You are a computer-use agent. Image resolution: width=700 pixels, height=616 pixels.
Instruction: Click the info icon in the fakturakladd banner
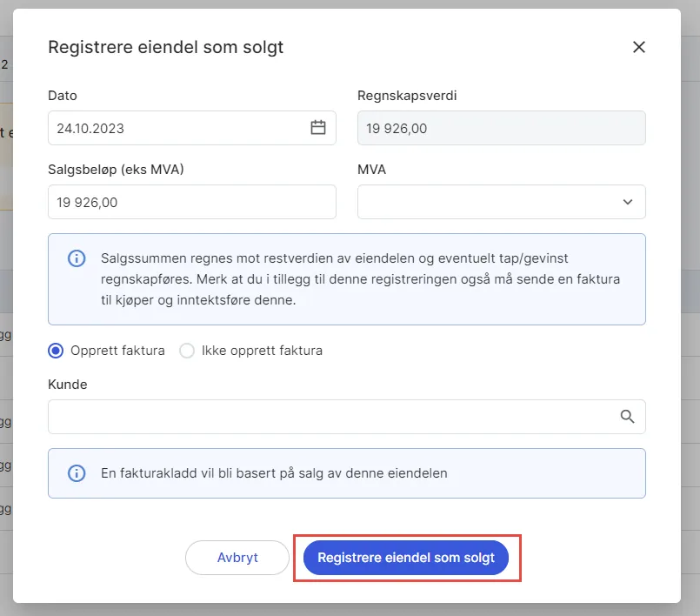pos(76,473)
